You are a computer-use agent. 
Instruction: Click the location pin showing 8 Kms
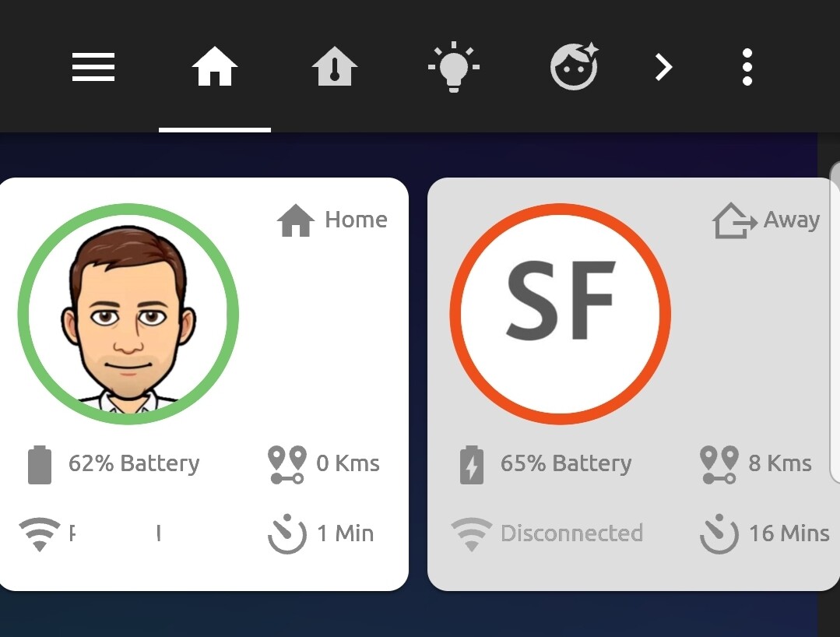coord(718,463)
